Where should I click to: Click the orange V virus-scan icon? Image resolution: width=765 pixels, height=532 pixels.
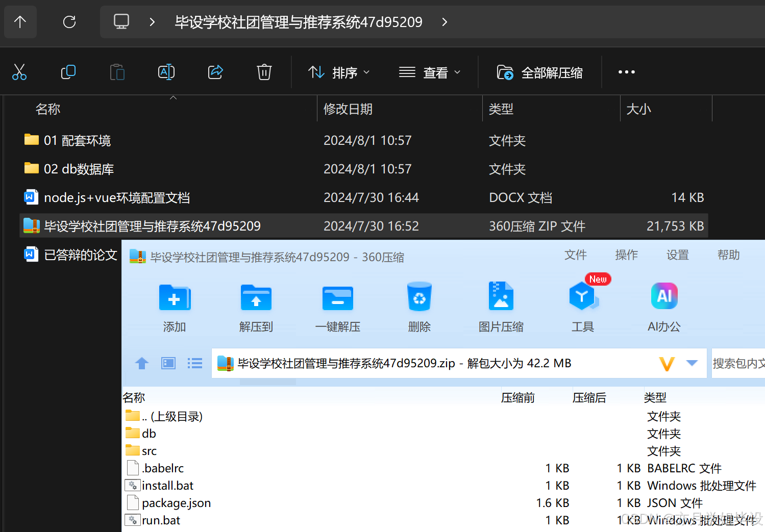(x=667, y=364)
